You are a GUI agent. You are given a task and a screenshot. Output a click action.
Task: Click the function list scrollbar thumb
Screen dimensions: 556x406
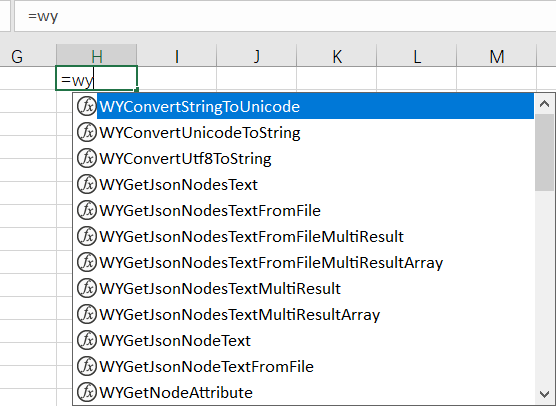coord(544,152)
